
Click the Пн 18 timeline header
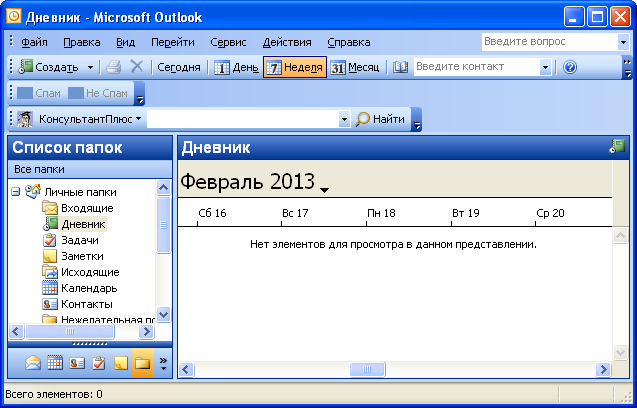[x=381, y=213]
